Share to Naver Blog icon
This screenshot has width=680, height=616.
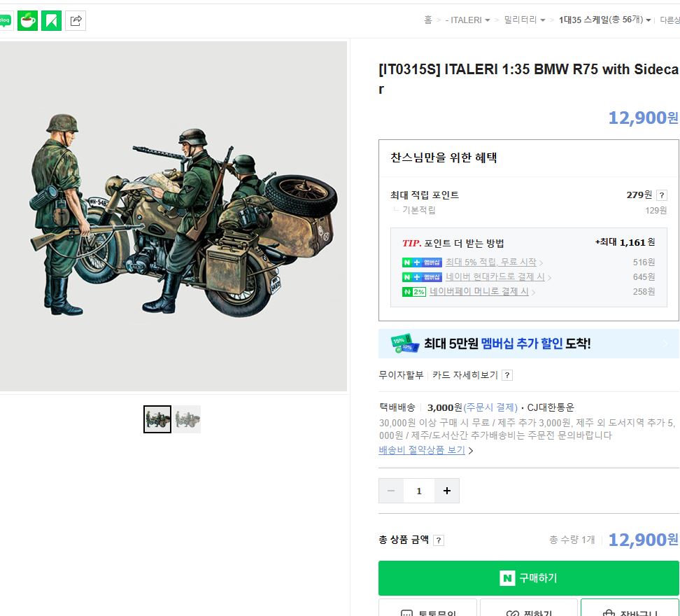(5, 21)
